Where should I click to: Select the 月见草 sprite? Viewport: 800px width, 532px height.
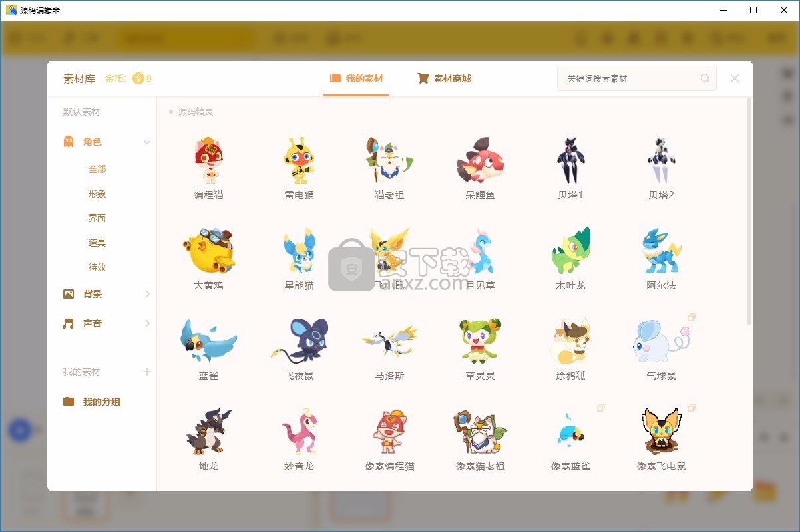coord(481,251)
